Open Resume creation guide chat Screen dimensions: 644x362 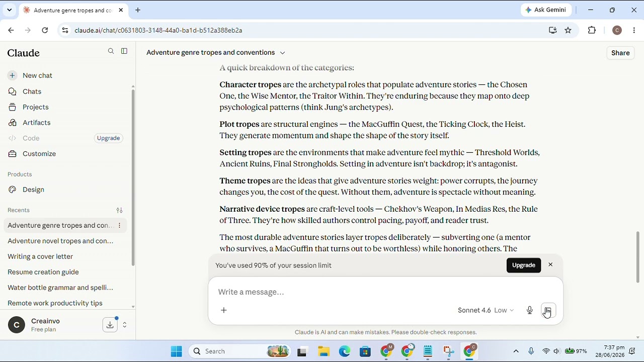click(x=43, y=272)
